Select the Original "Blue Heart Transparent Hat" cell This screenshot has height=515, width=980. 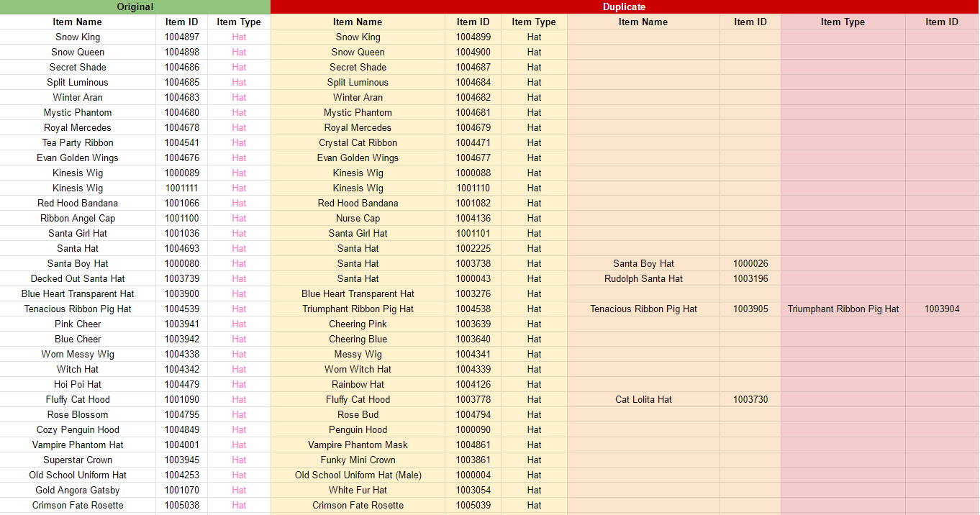pos(78,293)
